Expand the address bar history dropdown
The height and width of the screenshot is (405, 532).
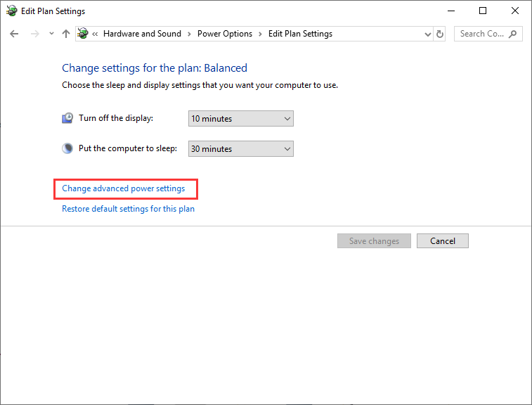[x=428, y=34]
